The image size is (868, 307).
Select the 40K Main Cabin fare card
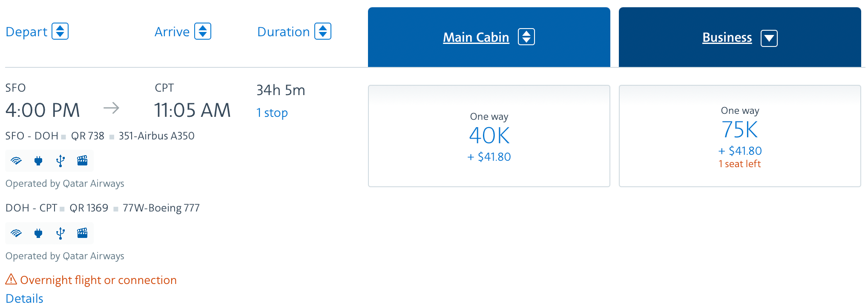[x=489, y=136]
